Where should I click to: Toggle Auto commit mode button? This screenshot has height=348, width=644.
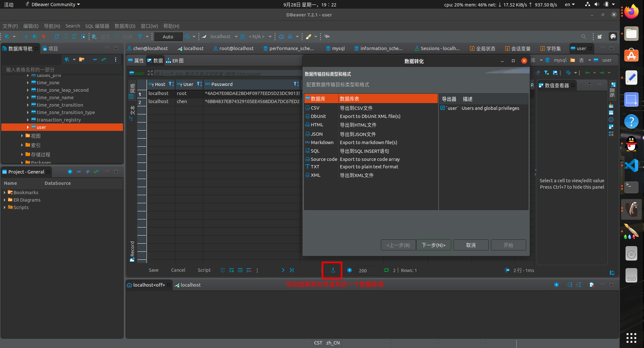168,37
